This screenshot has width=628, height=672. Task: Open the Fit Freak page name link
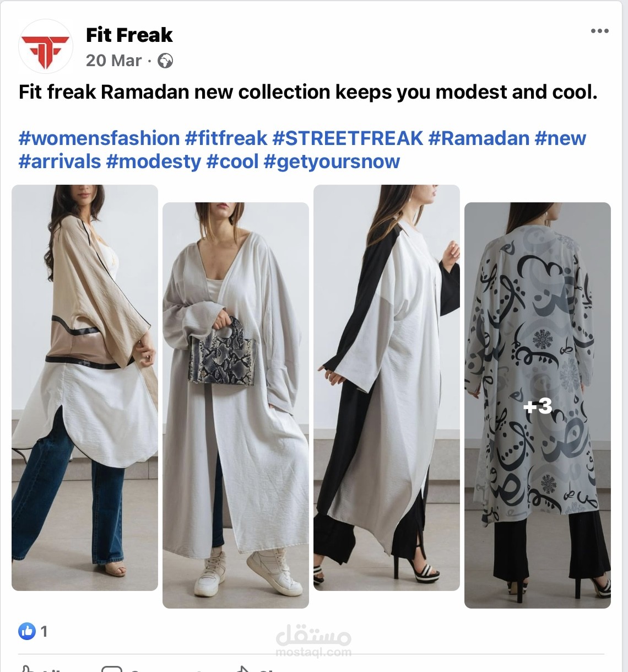tap(129, 35)
